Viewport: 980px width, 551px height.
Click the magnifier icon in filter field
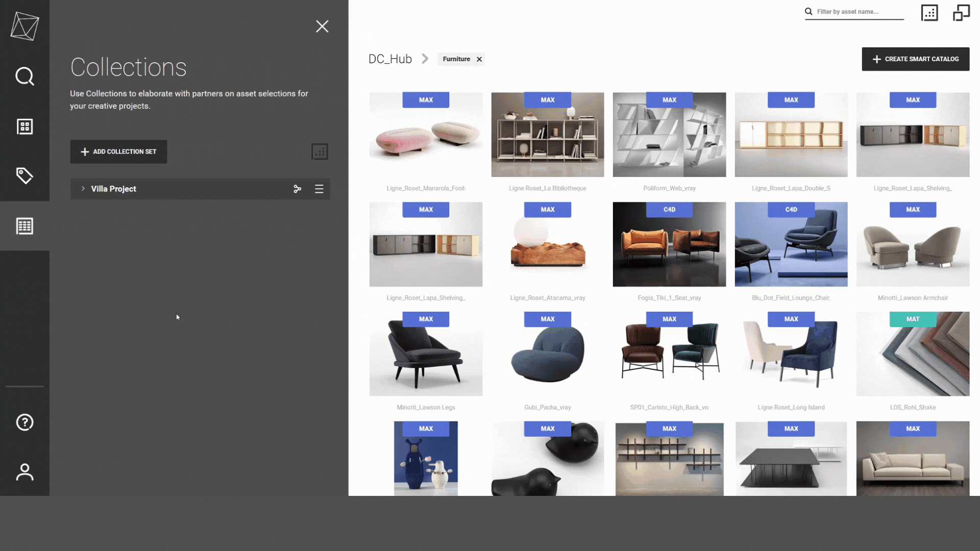pos(808,11)
